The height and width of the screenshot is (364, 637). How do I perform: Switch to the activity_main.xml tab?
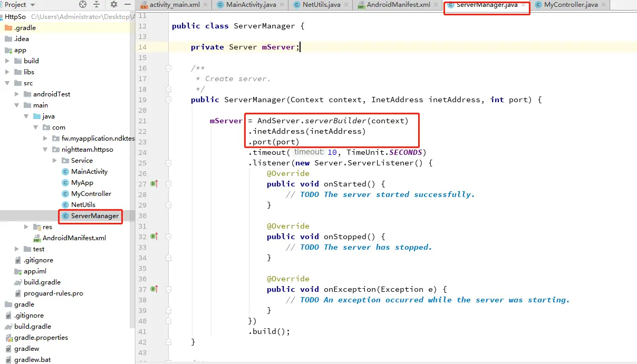tap(173, 5)
